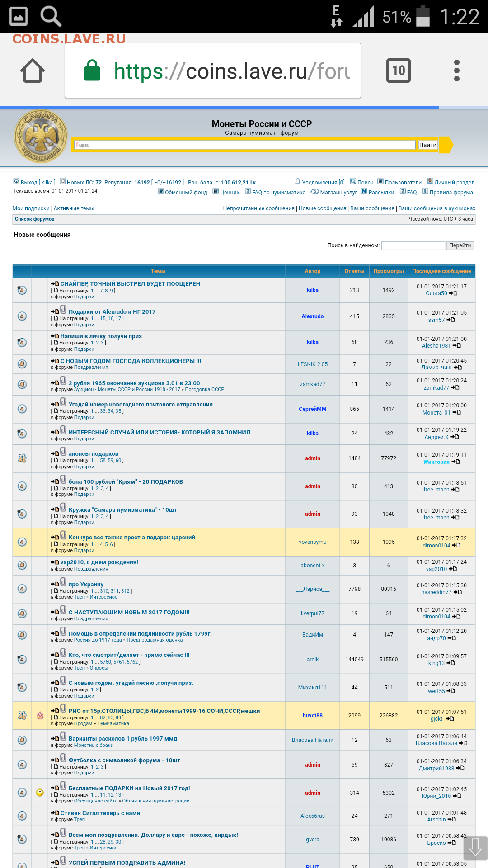
Task: Click the Samara numismatics forum logo
Action: click(41, 136)
